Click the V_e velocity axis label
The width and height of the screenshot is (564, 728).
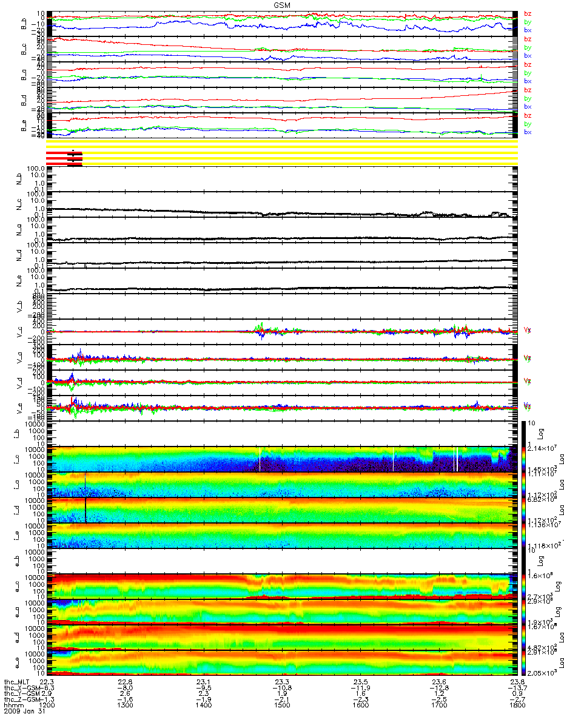point(18,407)
